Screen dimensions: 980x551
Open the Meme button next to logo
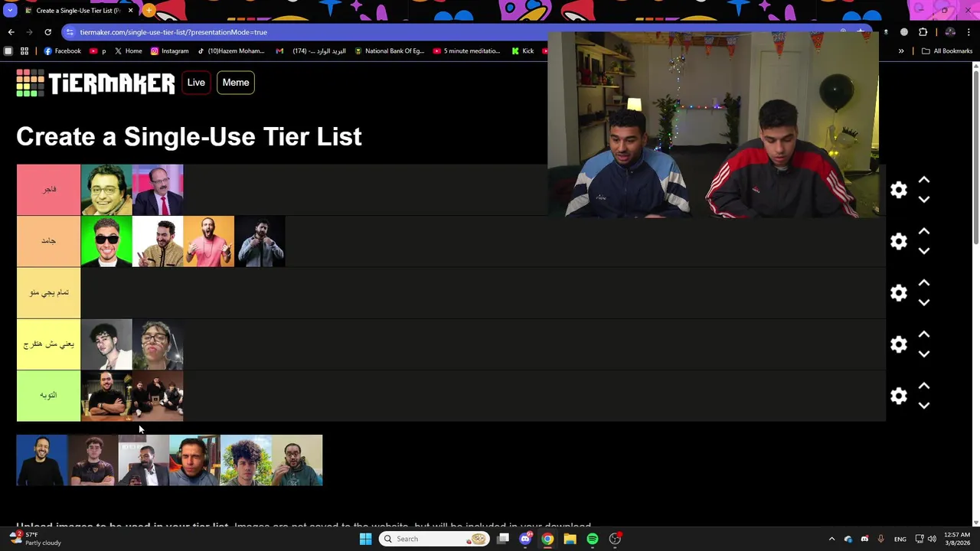pos(236,83)
